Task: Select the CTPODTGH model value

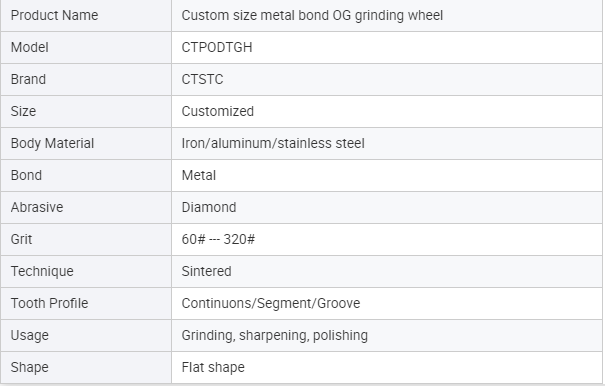Action: 217,47
